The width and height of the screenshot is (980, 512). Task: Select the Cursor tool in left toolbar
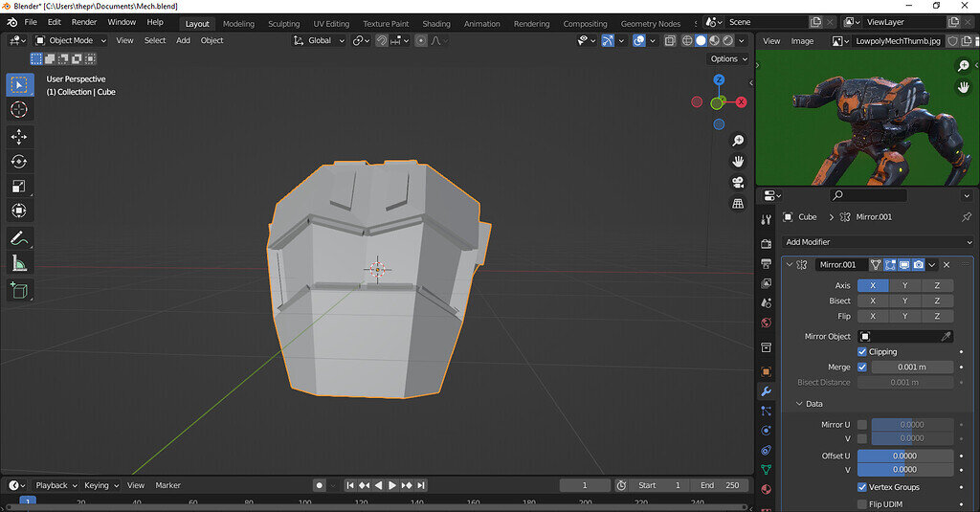tap(19, 110)
